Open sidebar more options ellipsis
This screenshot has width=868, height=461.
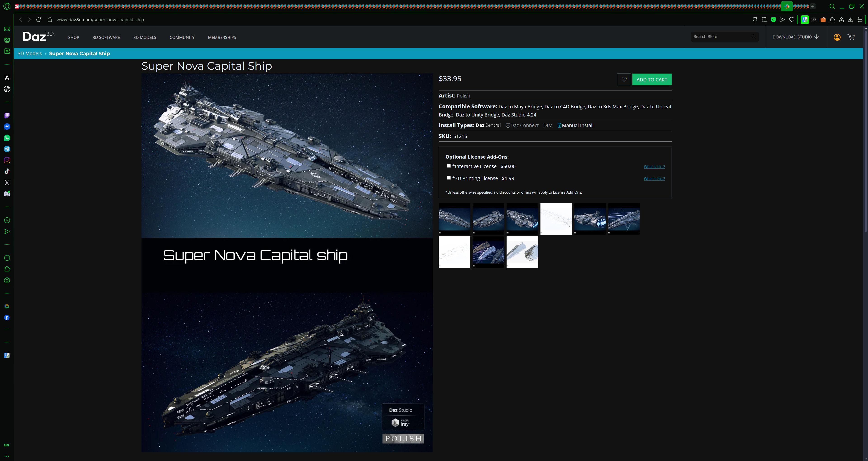tap(7, 456)
